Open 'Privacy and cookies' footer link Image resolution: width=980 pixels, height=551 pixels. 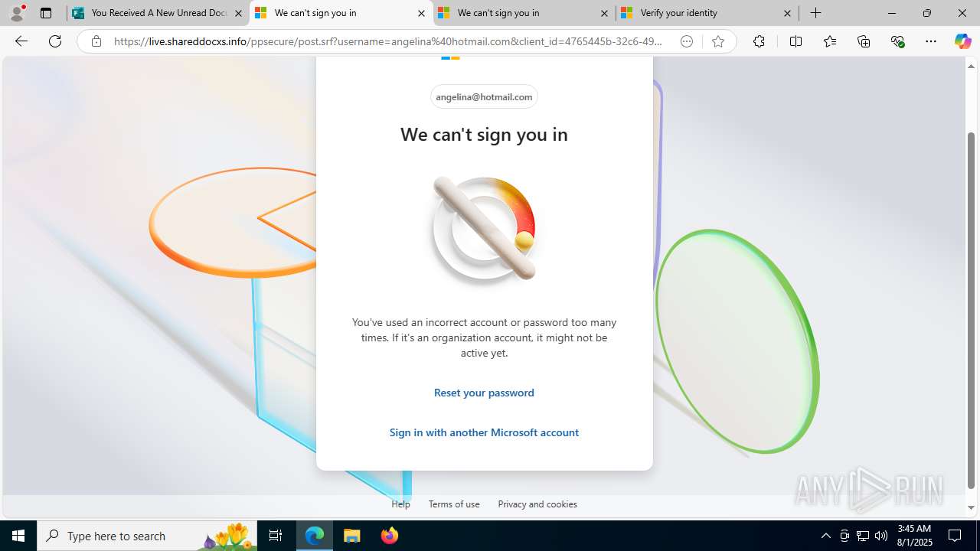click(537, 504)
